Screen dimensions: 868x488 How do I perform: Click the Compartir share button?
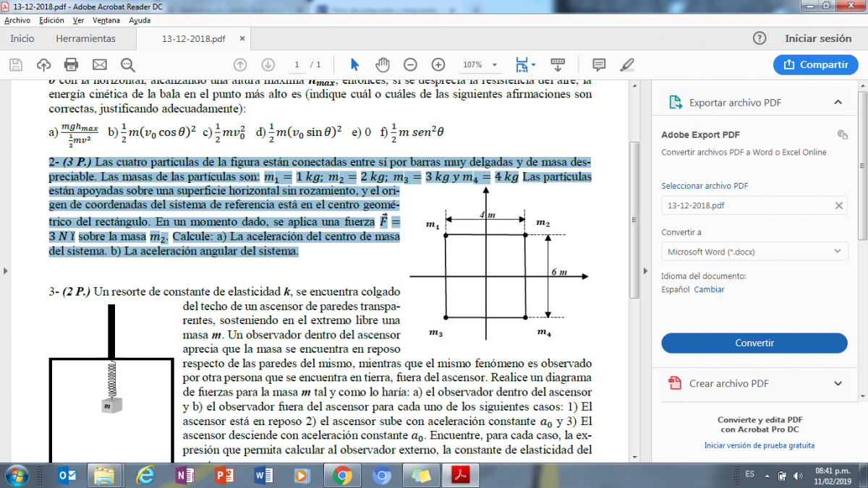(x=815, y=64)
